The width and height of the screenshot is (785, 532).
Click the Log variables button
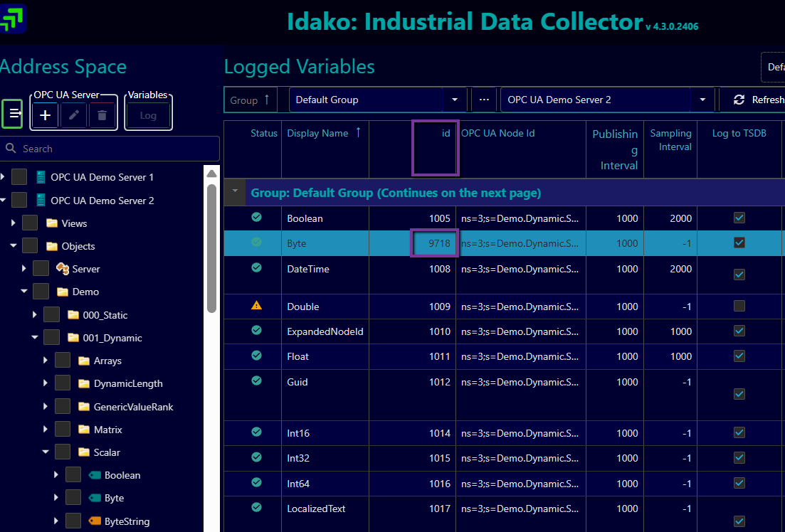coord(148,115)
